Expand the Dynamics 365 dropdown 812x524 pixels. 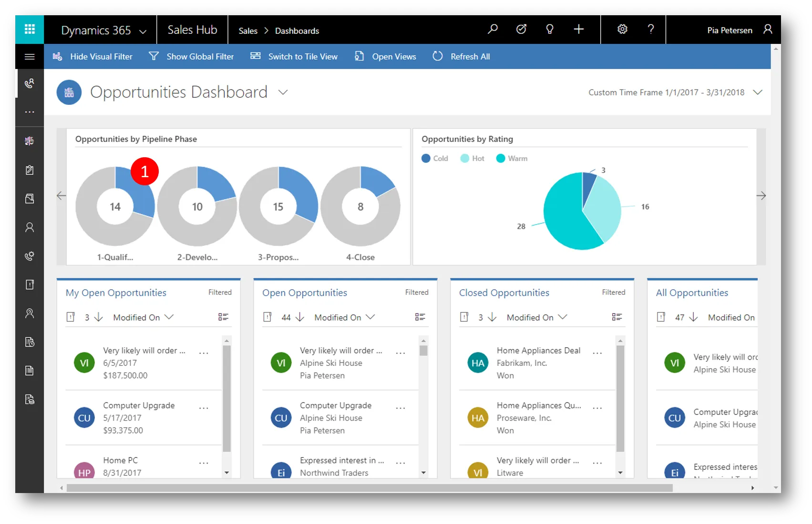tap(143, 31)
